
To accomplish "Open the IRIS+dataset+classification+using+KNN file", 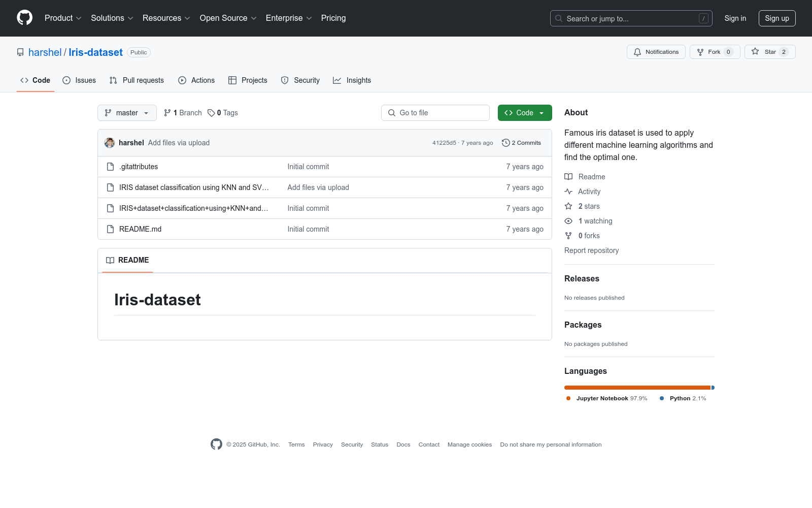I will [x=194, y=208].
